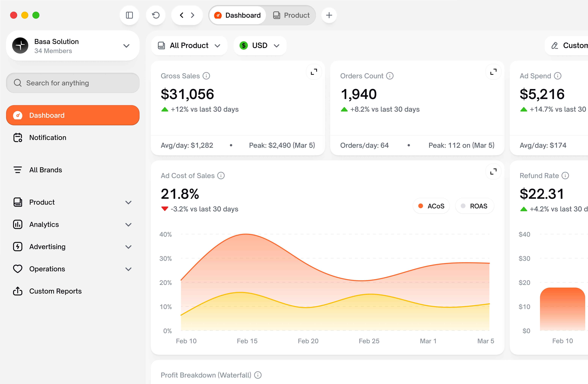Click the 'Avg/day: $174' text
This screenshot has height=384, width=588.
tap(543, 145)
